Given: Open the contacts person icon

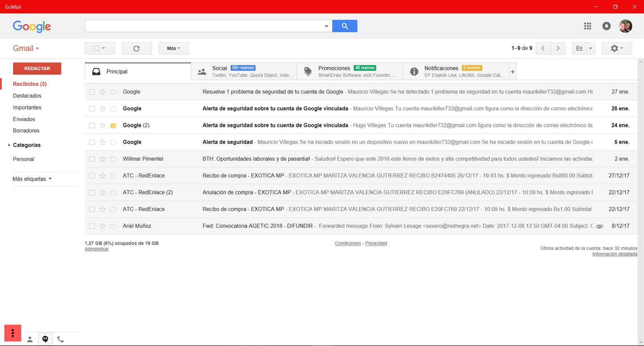Looking at the screenshot, I should pyautogui.click(x=30, y=339).
